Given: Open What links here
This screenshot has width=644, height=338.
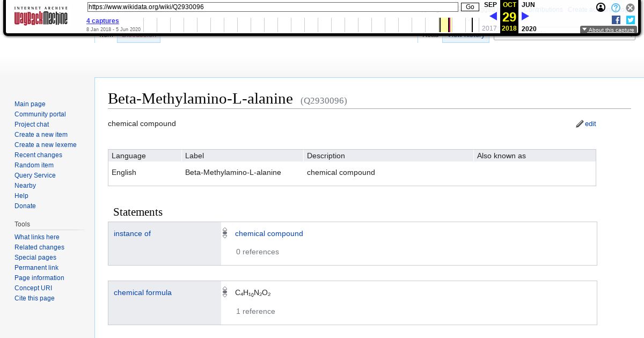Looking at the screenshot, I should coord(37,237).
